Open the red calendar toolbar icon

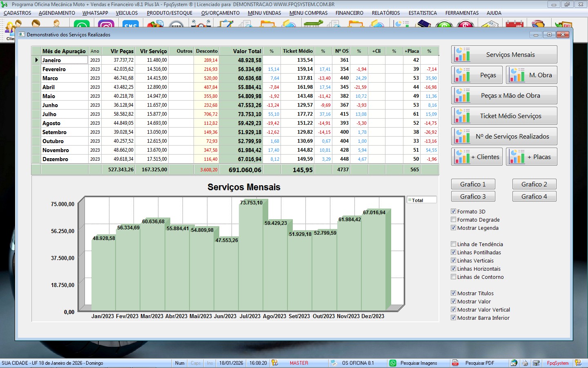coord(514,25)
